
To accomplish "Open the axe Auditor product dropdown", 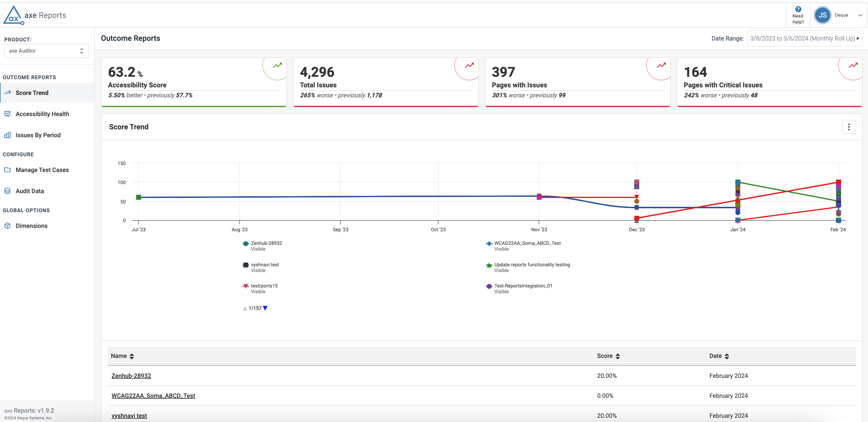I will 46,51.
